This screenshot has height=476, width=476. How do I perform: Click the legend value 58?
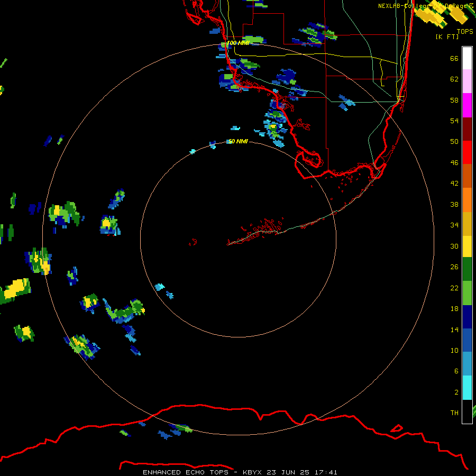(454, 100)
